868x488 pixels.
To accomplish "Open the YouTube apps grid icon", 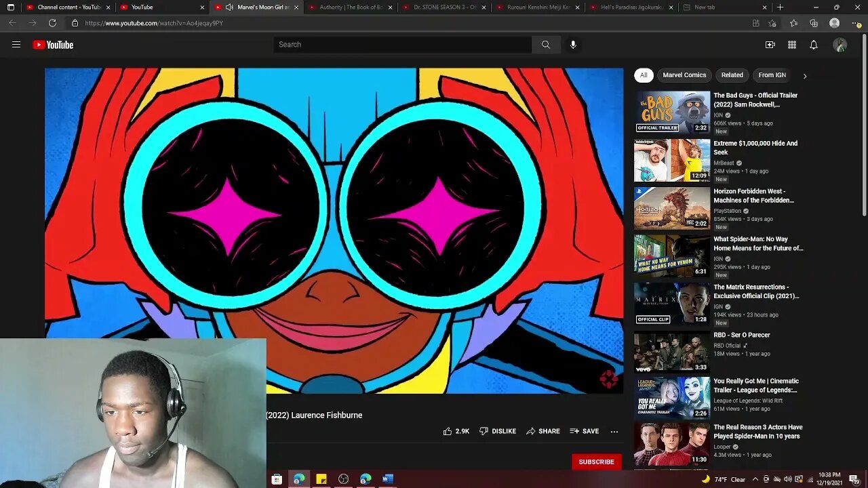I will [792, 45].
